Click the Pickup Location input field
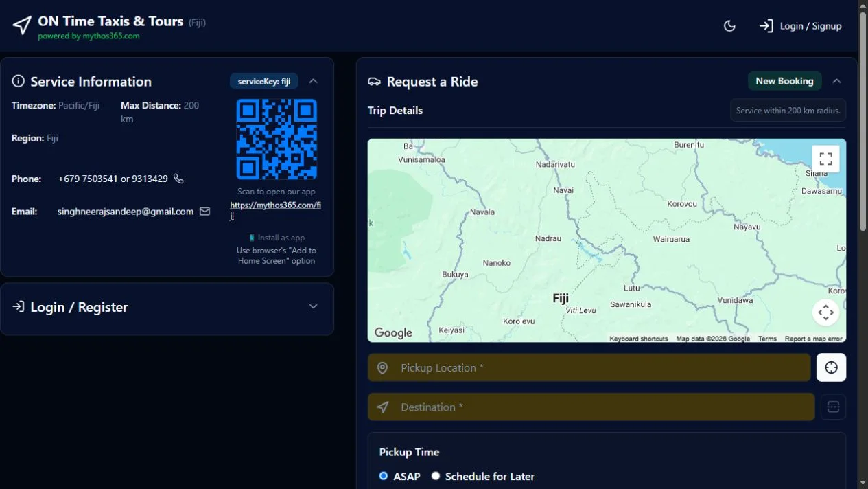 pos(589,367)
